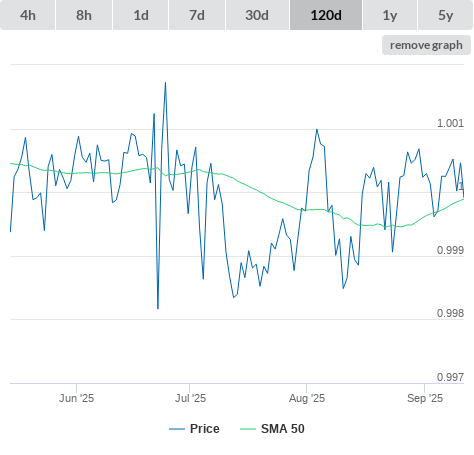Click the 1.001 y-axis label

pos(450,123)
